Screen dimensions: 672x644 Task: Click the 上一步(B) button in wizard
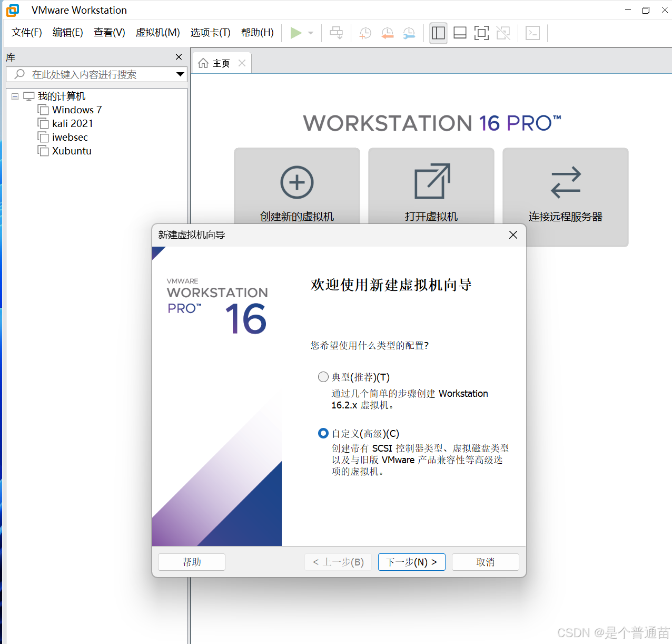338,562
